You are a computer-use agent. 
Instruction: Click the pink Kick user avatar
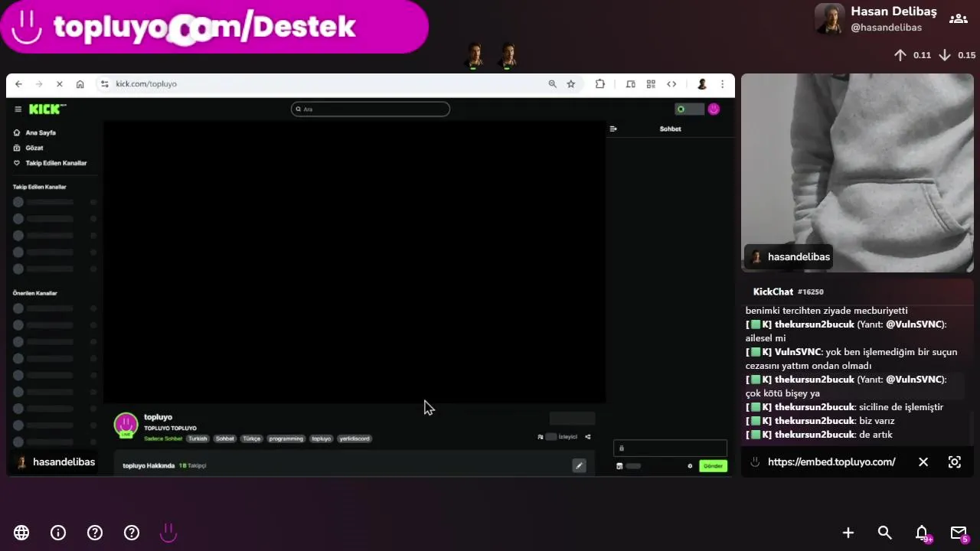point(714,109)
